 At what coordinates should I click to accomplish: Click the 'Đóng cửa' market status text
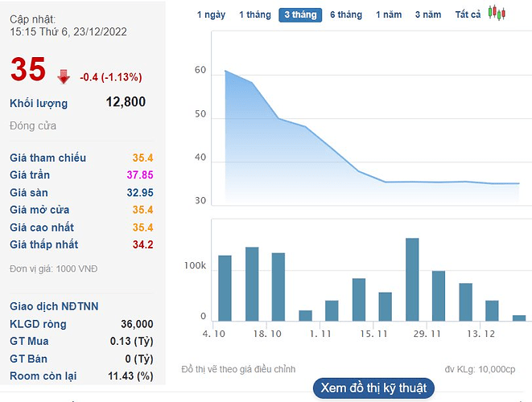point(33,125)
